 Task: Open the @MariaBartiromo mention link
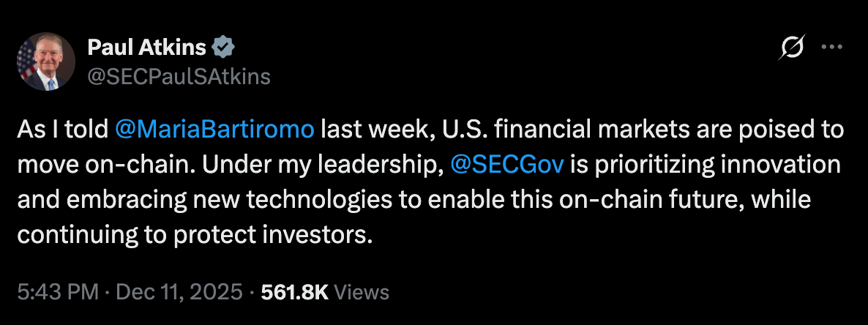[215, 130]
